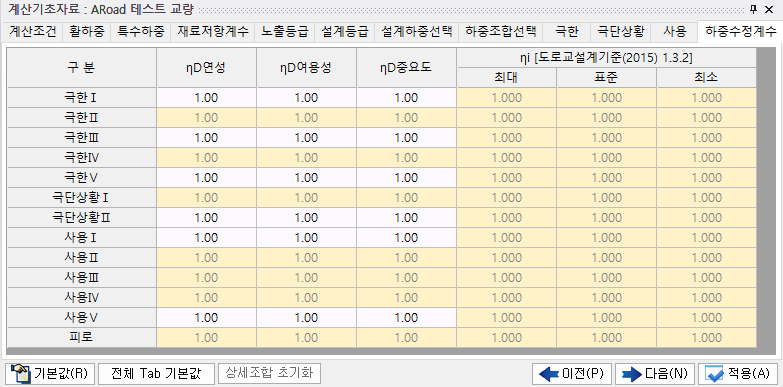Edit ηD연성 cell for 극한Ⅲ row
Image resolution: width=783 pixels, height=387 pixels.
click(206, 138)
